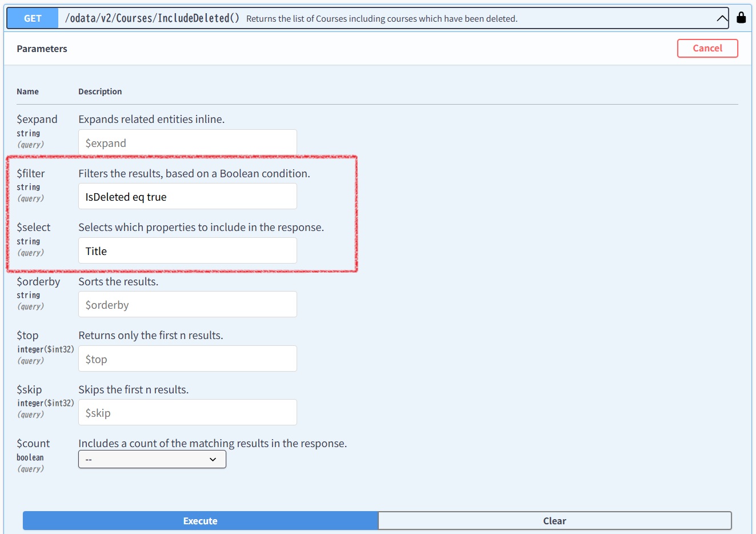The height and width of the screenshot is (534, 756).
Task: Click the /odata/v2/Courses/IncludeDeleted() endpoint path
Action: [x=152, y=18]
